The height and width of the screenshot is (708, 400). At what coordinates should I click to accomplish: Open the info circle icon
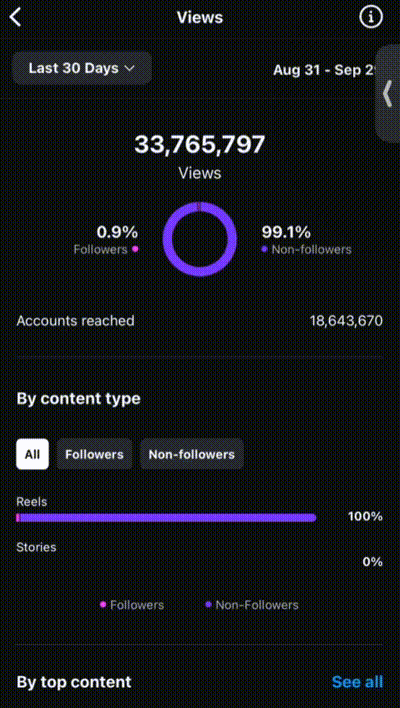click(371, 18)
